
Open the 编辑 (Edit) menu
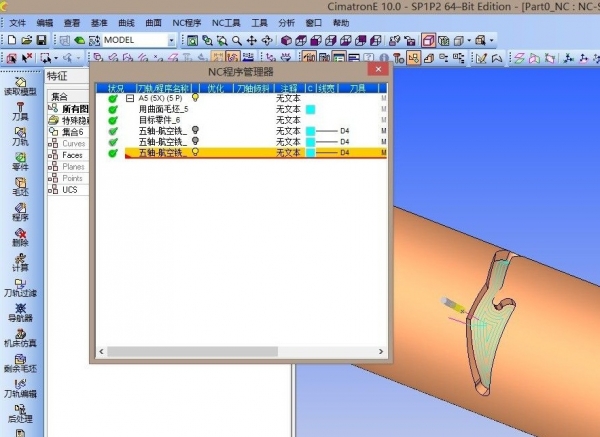point(44,23)
